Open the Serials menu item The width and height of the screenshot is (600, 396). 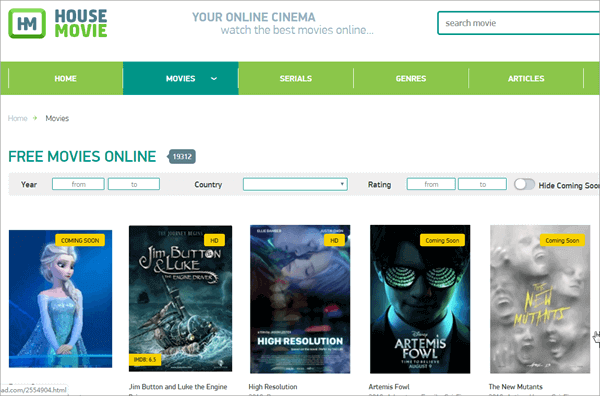pos(295,78)
